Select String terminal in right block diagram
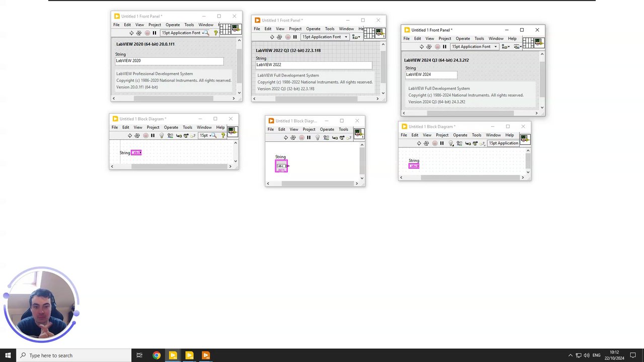 pos(414,166)
